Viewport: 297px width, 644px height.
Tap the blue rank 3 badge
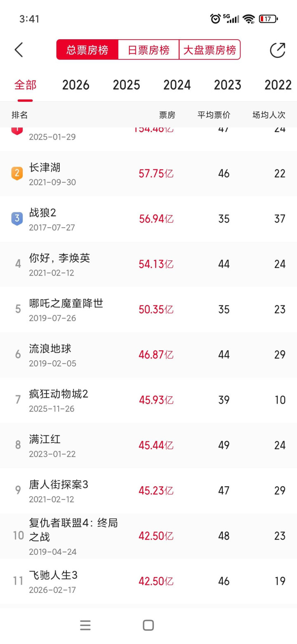17,219
